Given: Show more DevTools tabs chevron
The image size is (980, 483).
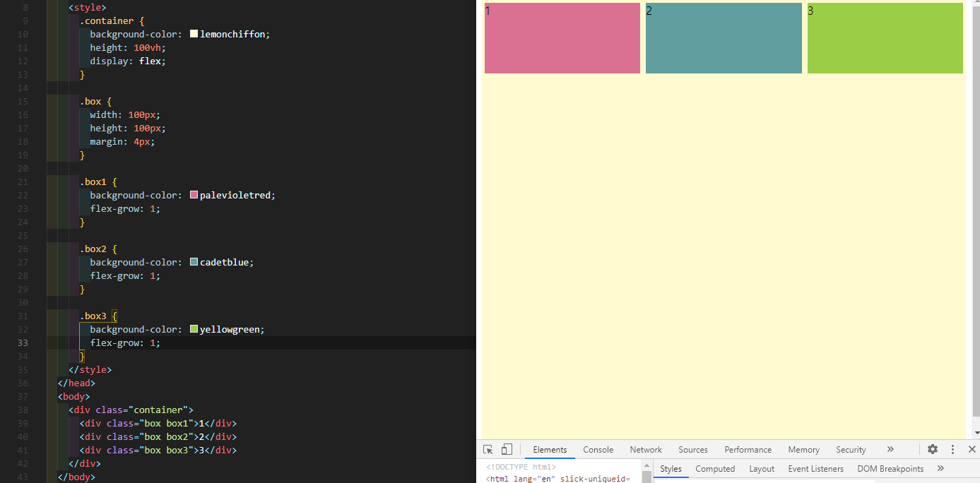Looking at the screenshot, I should coord(890,449).
